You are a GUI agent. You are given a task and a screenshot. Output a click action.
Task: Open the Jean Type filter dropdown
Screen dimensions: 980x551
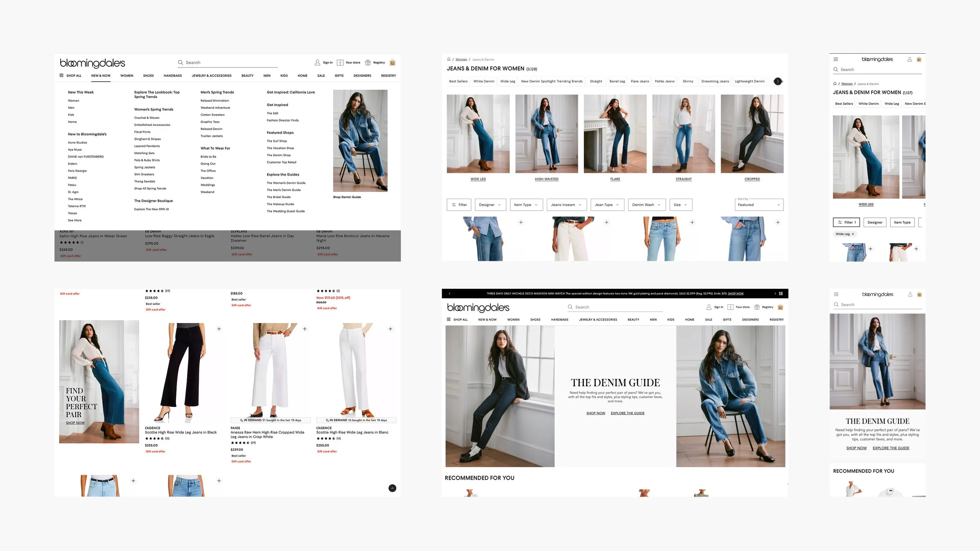(607, 205)
